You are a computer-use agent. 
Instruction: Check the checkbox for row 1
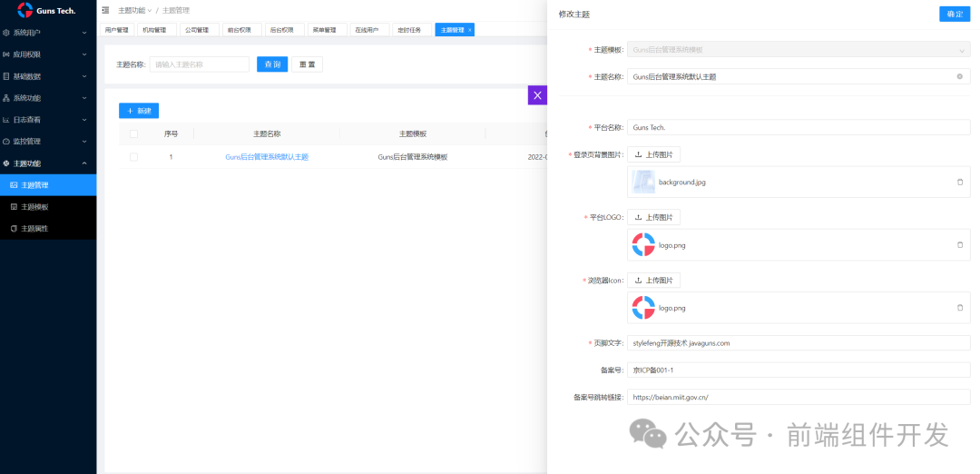click(x=134, y=157)
